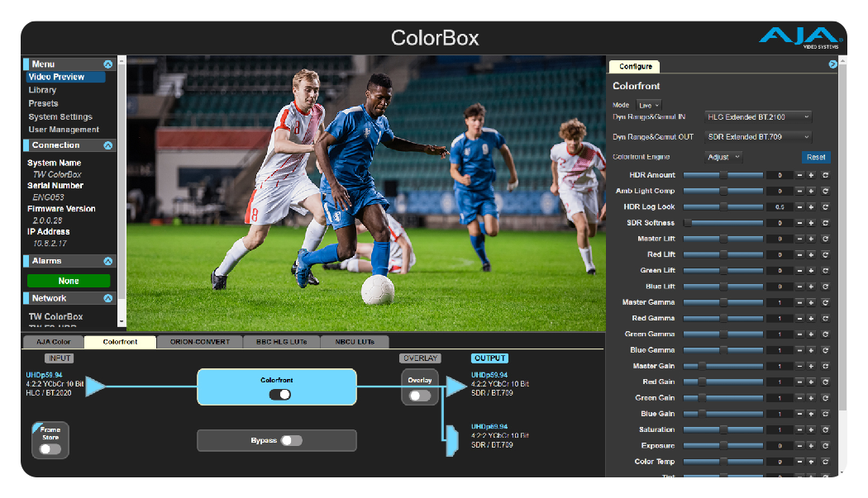Image resolution: width=868 pixels, height=498 pixels.
Task: Reset Master Gain value icon
Action: [x=825, y=367]
